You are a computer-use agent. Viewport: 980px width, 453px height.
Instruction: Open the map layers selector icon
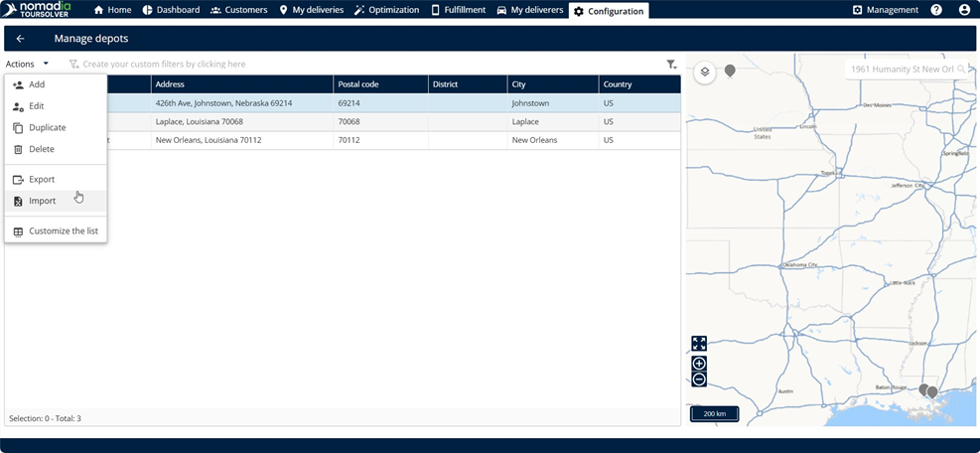pyautogui.click(x=704, y=73)
